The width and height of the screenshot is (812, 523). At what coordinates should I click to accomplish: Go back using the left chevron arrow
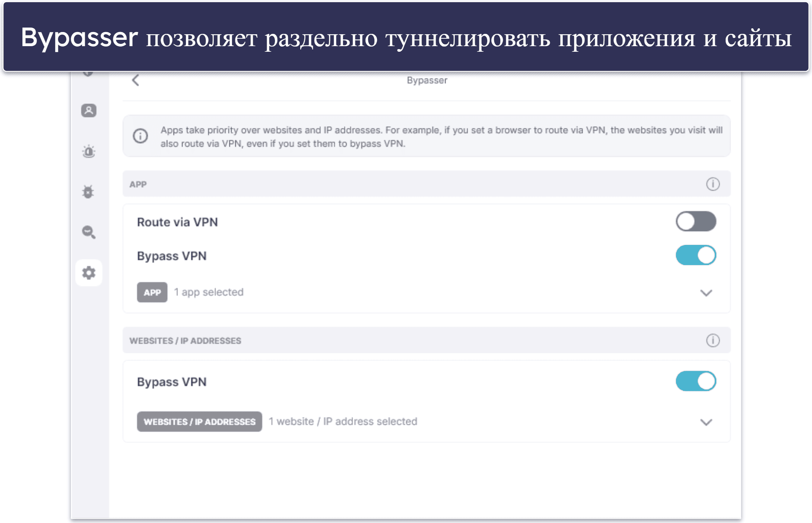pyautogui.click(x=136, y=80)
